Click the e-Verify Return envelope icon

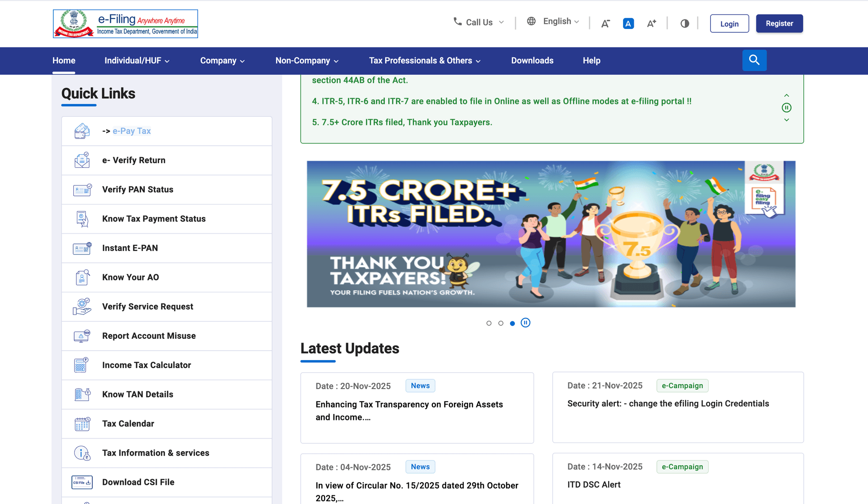click(x=82, y=160)
